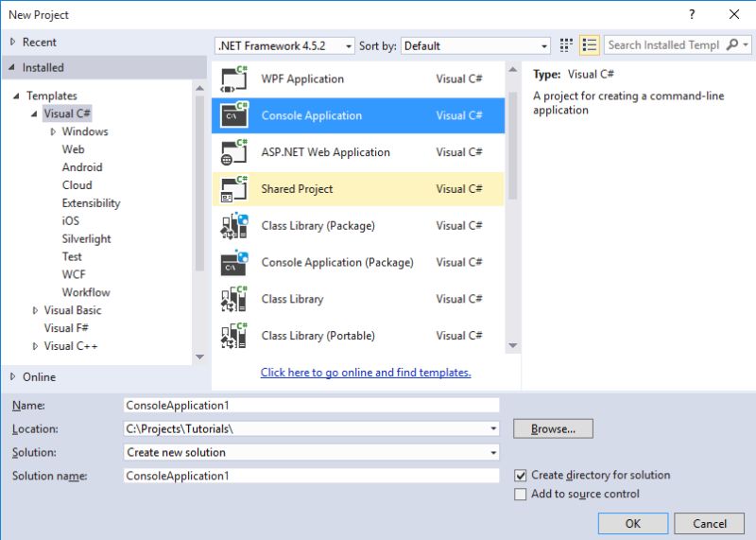756x540 pixels.
Task: Open the dialog help question mark
Action: point(692,14)
